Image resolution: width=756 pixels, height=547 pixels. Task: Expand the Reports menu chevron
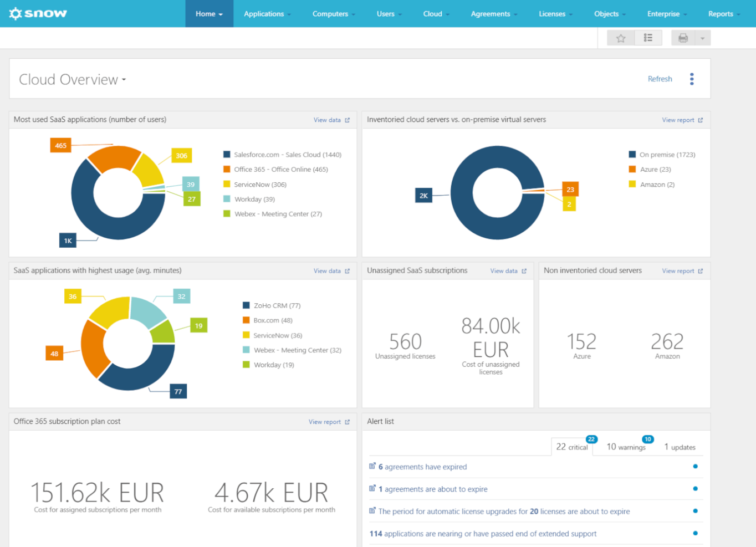click(739, 14)
